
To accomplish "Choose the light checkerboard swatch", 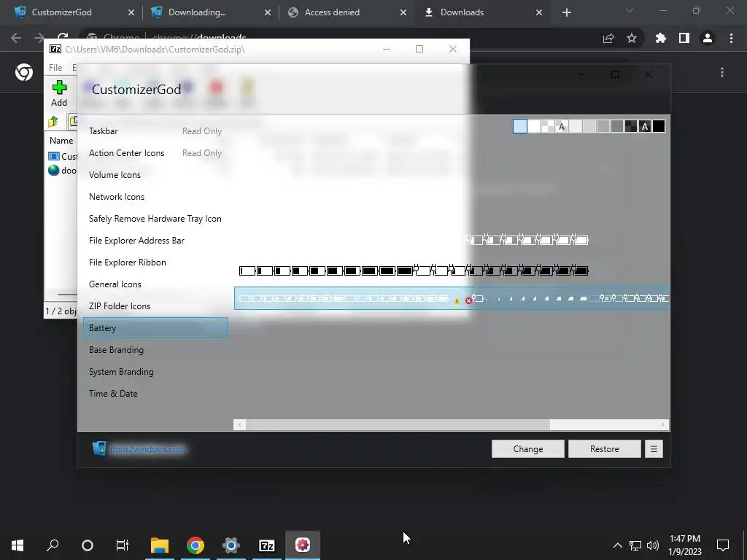I will coord(548,126).
